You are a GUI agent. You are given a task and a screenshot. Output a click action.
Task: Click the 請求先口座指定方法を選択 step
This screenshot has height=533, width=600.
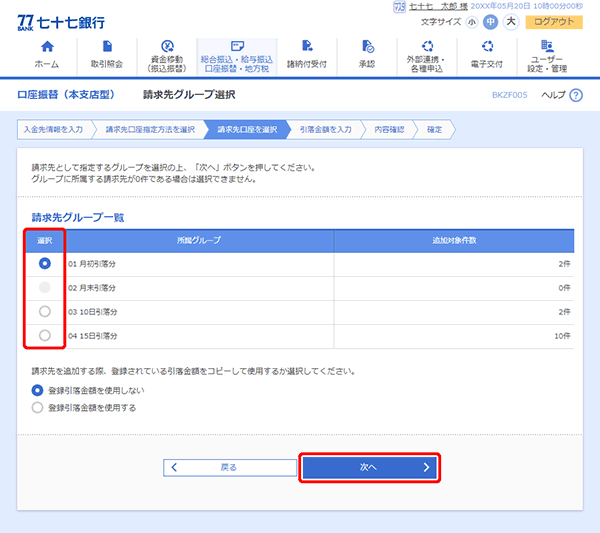tap(150, 130)
